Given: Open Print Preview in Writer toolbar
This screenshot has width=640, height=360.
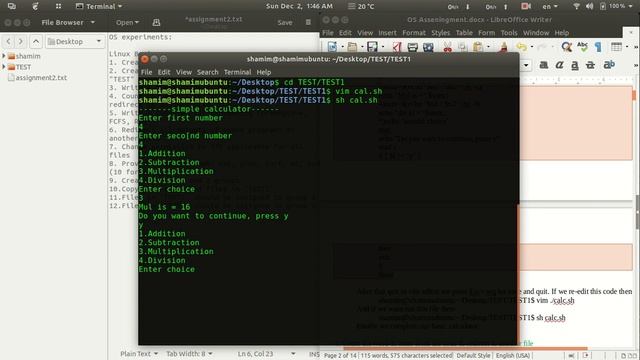Looking at the screenshot, I should point(428,47).
